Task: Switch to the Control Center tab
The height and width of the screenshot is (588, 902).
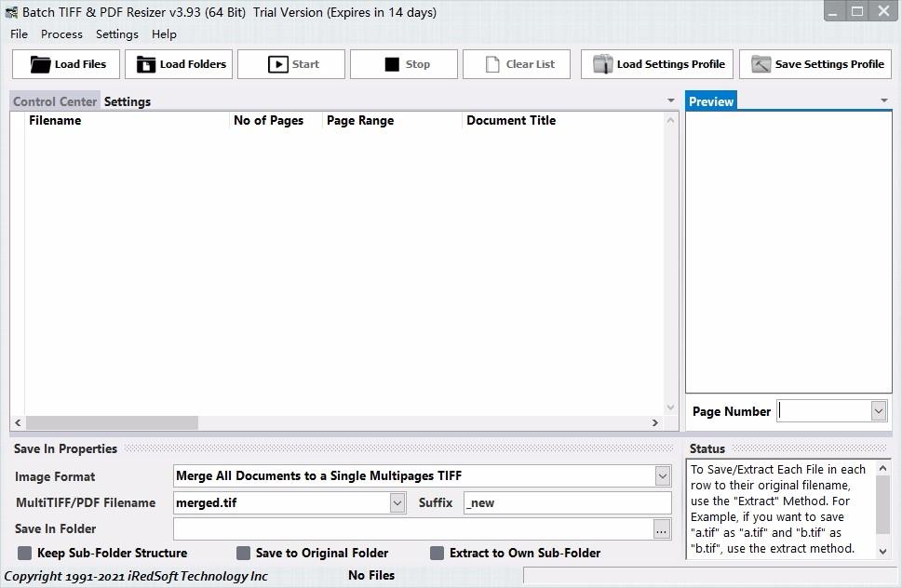Action: coord(55,101)
